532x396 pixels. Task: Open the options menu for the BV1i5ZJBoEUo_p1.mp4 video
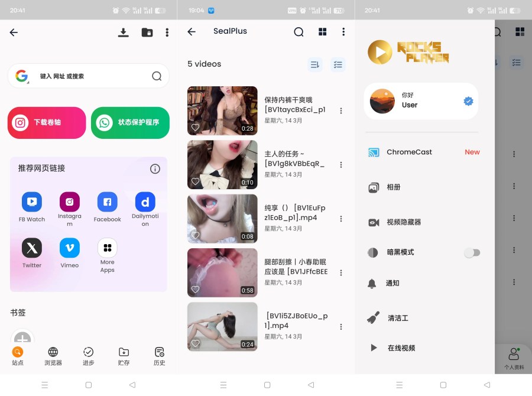340,327
